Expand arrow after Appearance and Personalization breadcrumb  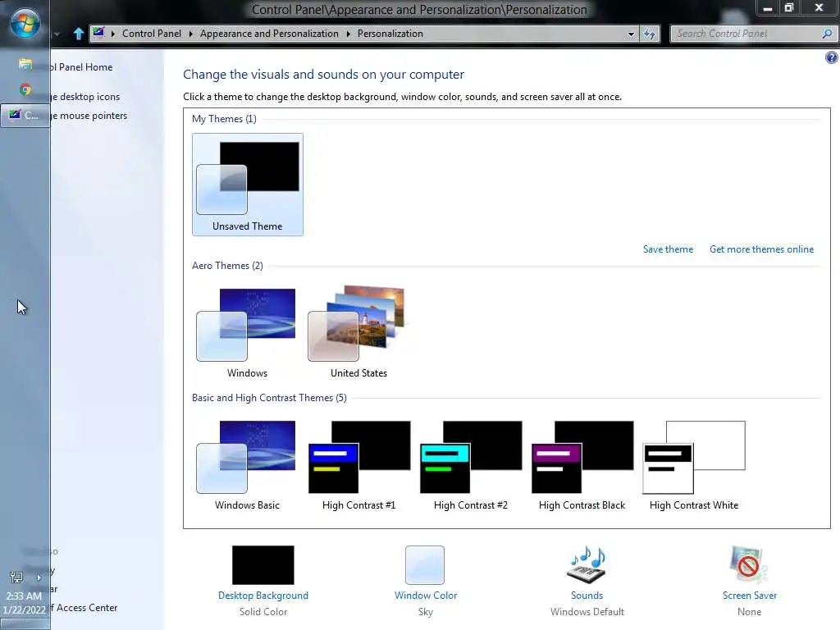pyautogui.click(x=348, y=34)
